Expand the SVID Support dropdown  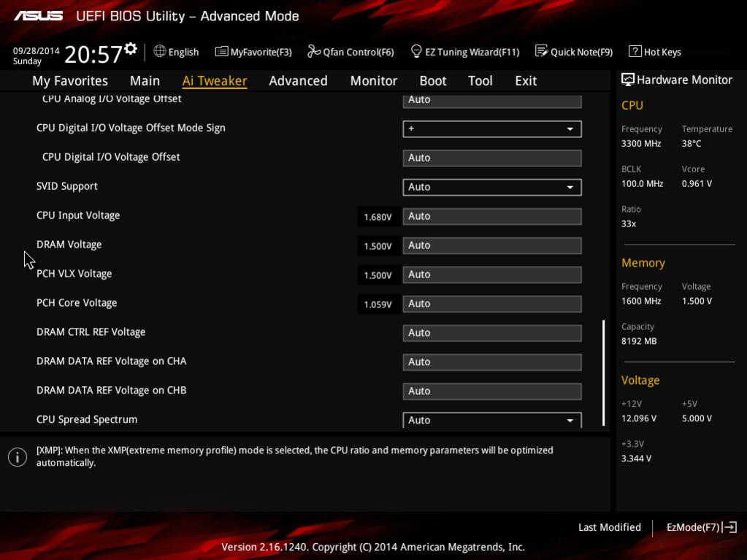click(492, 187)
